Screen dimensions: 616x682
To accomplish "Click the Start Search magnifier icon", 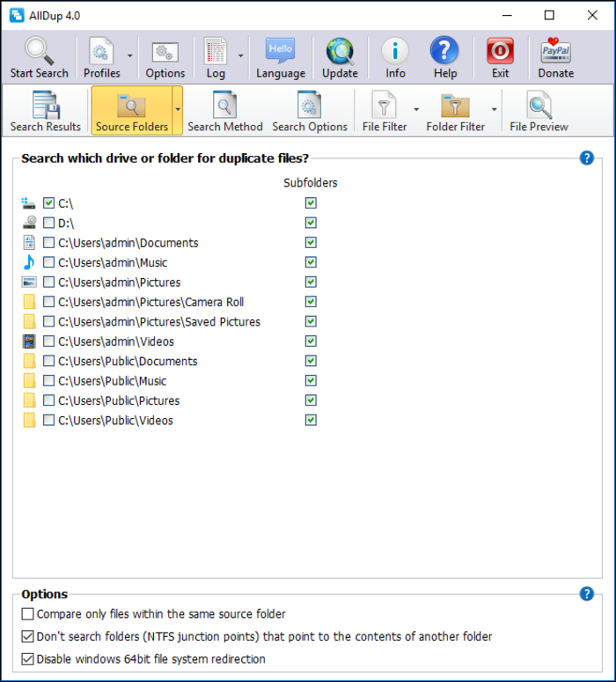I will [x=39, y=51].
